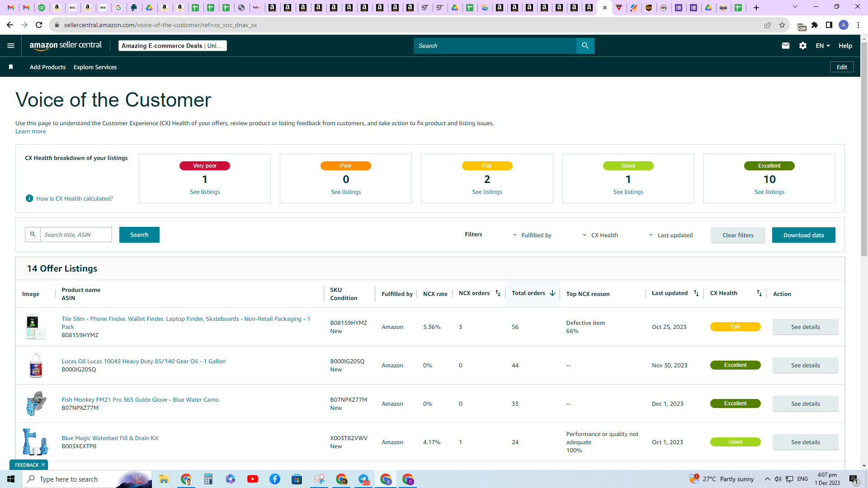See details for Blue Magic Waterbed row

click(805, 442)
